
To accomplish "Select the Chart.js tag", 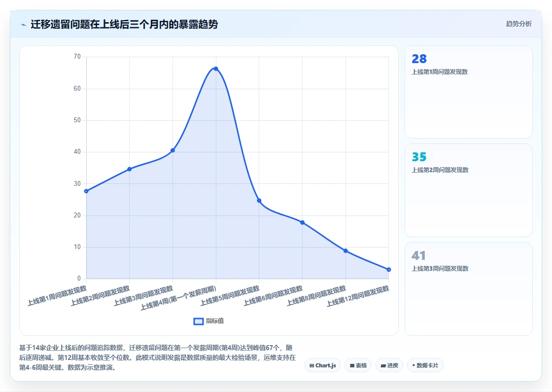I will (x=322, y=365).
